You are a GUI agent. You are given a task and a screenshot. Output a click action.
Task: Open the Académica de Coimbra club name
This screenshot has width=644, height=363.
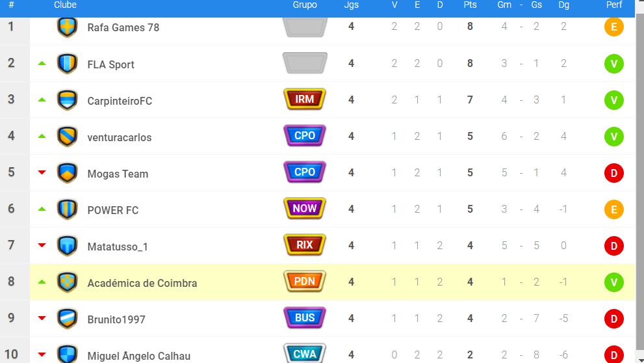click(142, 283)
